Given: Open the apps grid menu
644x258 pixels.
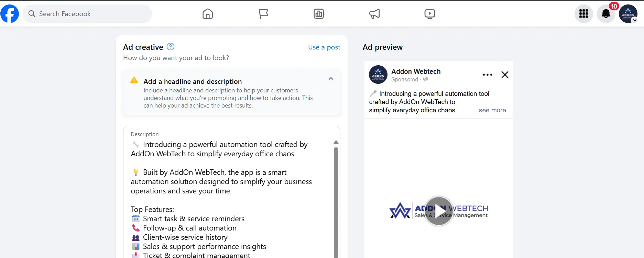Looking at the screenshot, I should pos(583,14).
